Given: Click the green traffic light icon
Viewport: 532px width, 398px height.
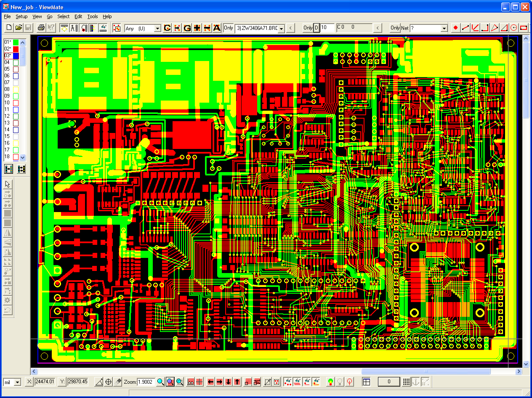Looking at the screenshot, I should pos(331,382).
